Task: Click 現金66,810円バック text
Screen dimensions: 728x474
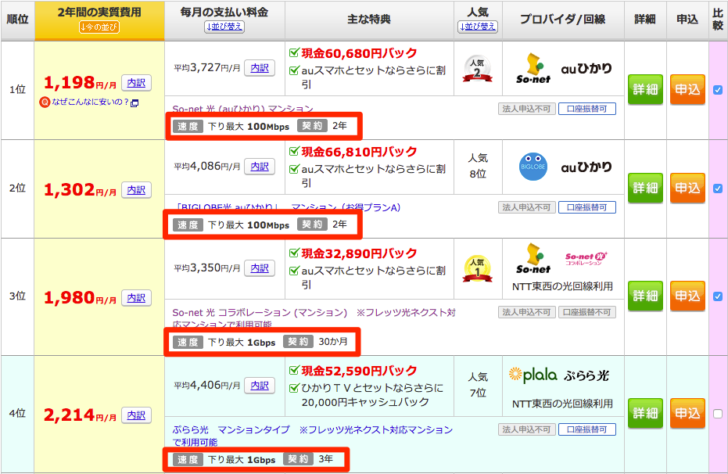Action: (359, 151)
